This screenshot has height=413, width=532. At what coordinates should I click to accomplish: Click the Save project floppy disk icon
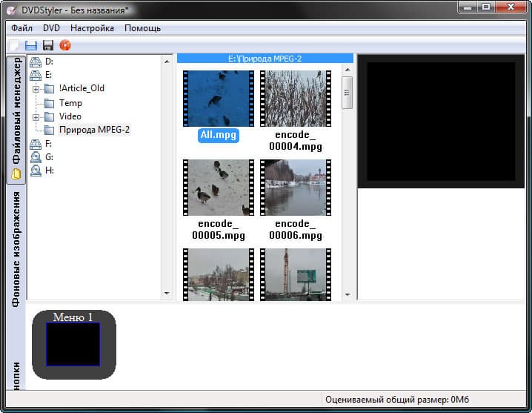click(x=48, y=45)
